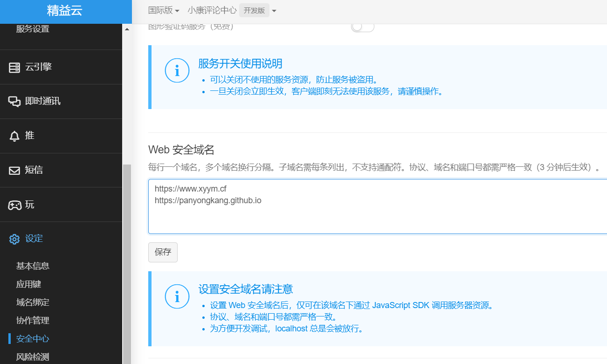Open the 国际版 dropdown
This screenshot has height=364, width=607.
[x=163, y=9]
